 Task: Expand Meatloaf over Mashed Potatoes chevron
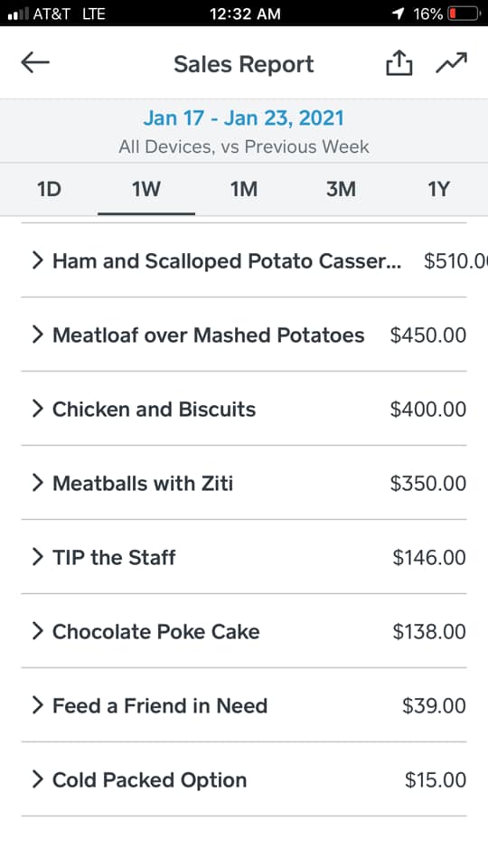click(38, 335)
